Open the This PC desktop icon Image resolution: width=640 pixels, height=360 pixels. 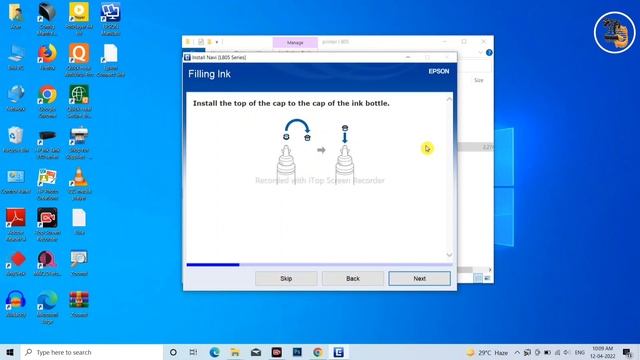[16, 57]
